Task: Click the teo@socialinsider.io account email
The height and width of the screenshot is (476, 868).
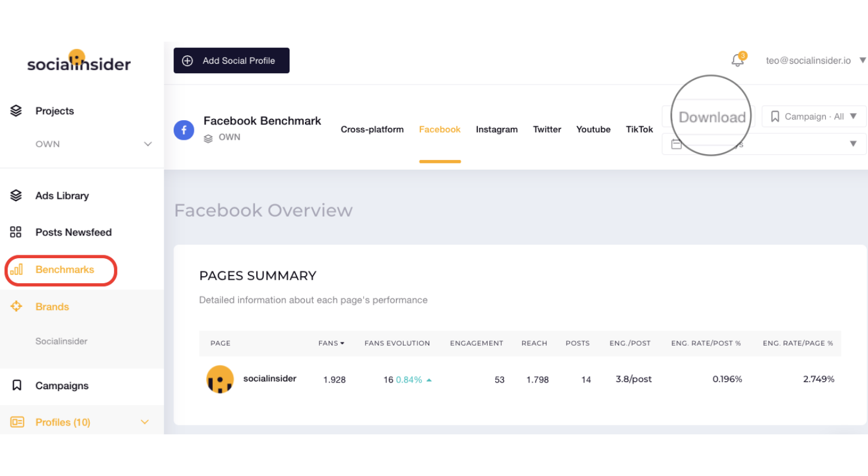Action: 808,60
